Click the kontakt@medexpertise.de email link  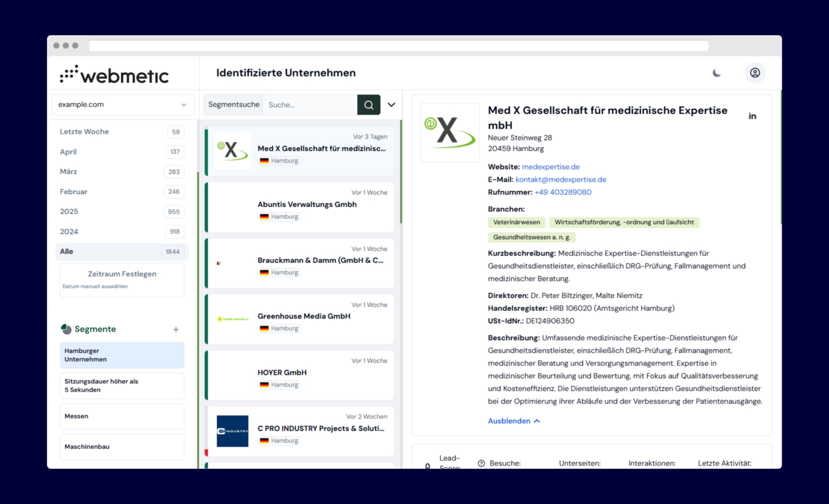coord(561,180)
